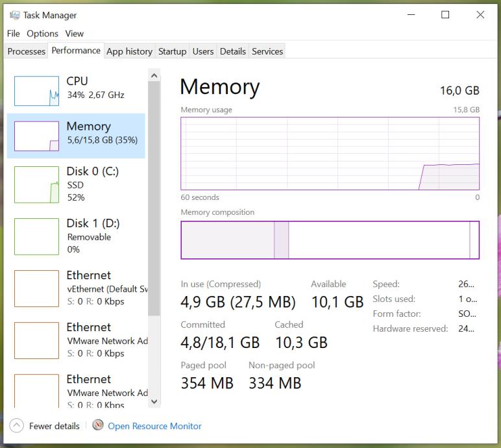Select the Disk 0 (C:) graph thumbnail
501x448 pixels.
point(36,184)
